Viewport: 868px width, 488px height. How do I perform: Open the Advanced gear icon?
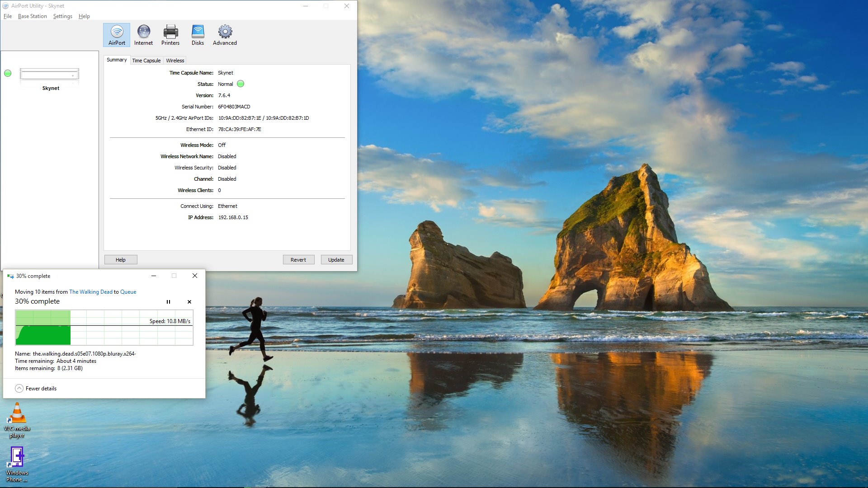(x=225, y=35)
